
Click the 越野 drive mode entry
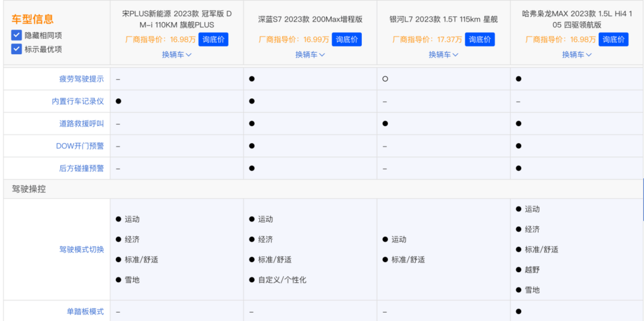click(532, 270)
